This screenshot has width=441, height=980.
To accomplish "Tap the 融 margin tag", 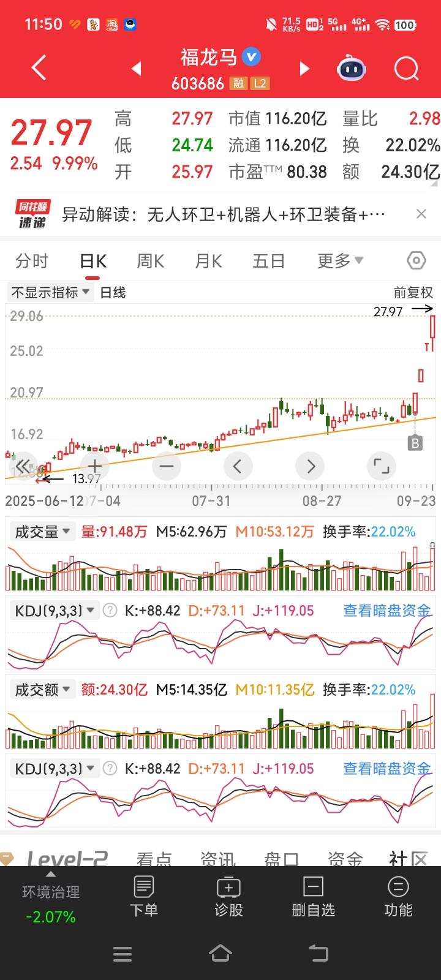I will [238, 83].
